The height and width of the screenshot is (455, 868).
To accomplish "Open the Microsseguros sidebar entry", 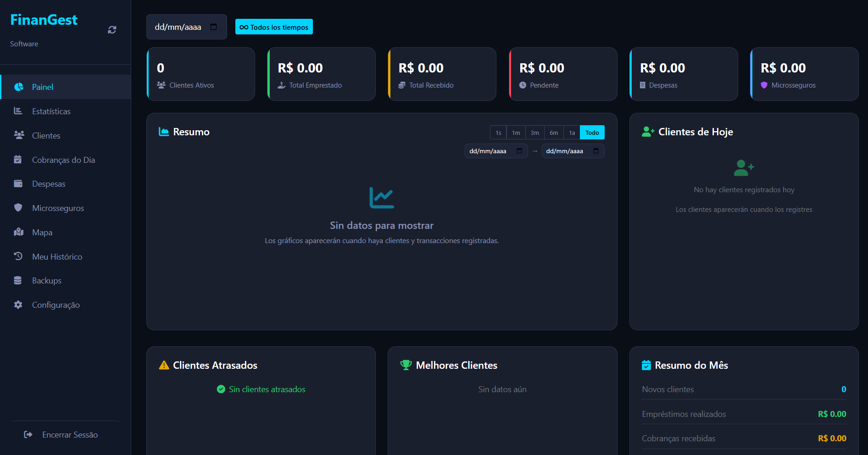I will 66,208.
